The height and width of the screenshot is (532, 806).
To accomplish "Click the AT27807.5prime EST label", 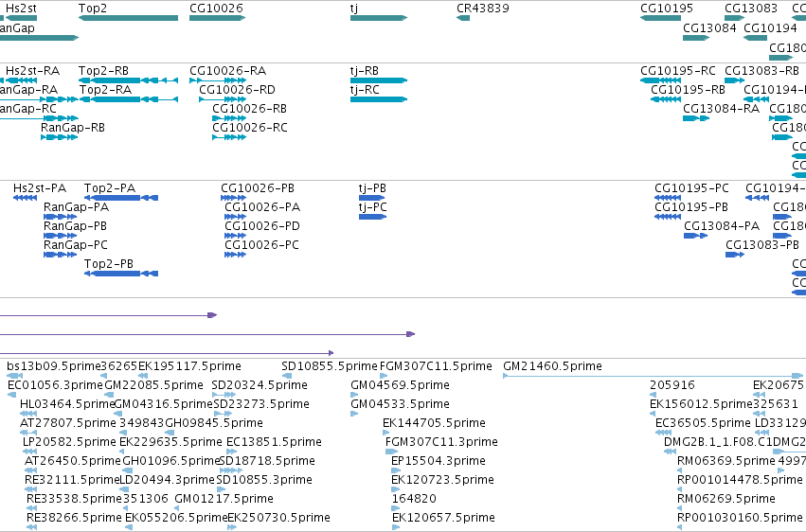I will pos(68,424).
